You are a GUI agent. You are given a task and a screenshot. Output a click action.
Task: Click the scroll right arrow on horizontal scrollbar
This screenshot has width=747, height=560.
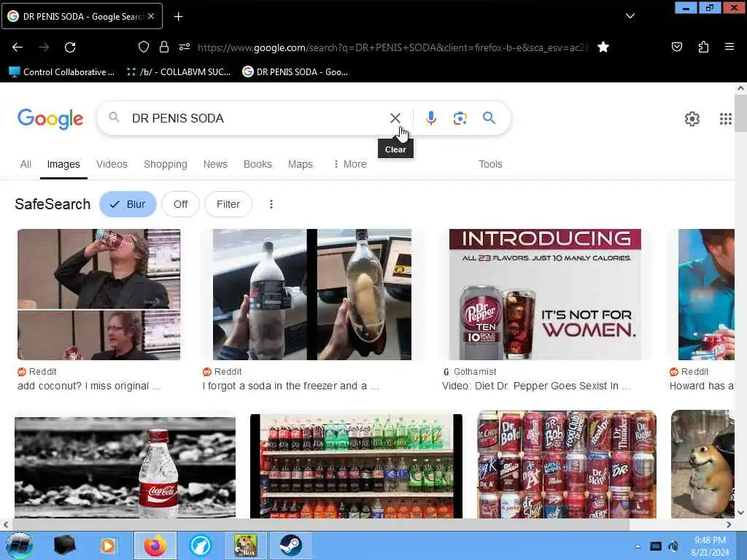pyautogui.click(x=729, y=524)
